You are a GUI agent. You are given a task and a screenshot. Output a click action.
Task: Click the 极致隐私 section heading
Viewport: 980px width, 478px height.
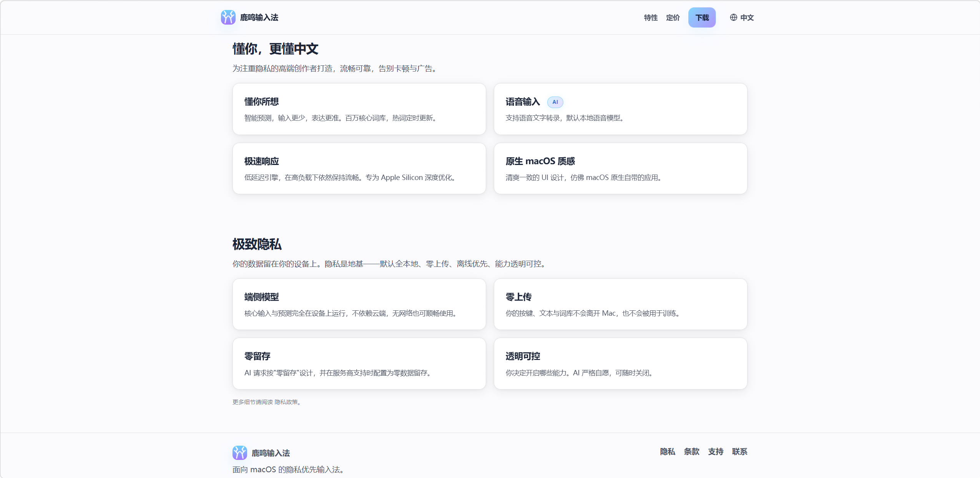pos(257,244)
